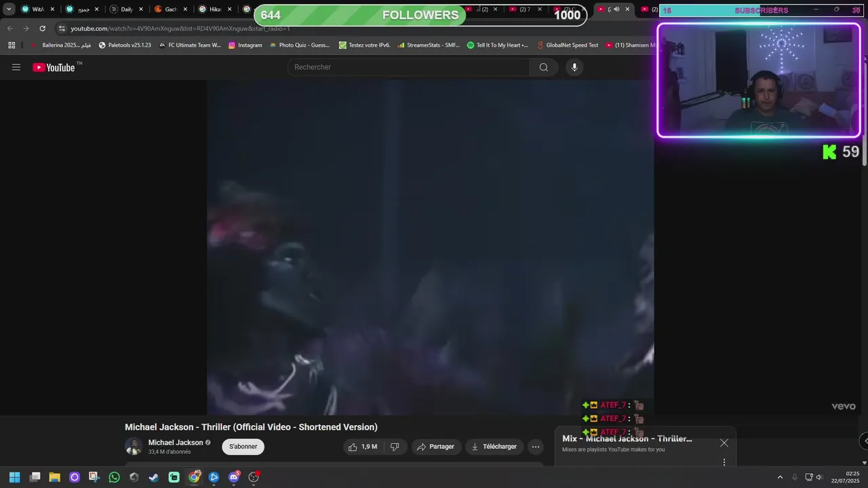Click Michael Jackson channel avatar
Screen dimensions: 868x488
pyautogui.click(x=134, y=447)
